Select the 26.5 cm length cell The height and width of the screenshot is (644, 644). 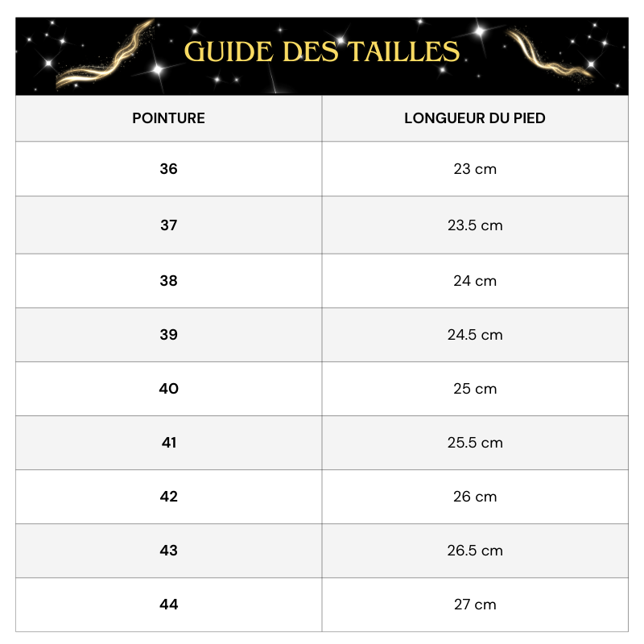pos(475,551)
